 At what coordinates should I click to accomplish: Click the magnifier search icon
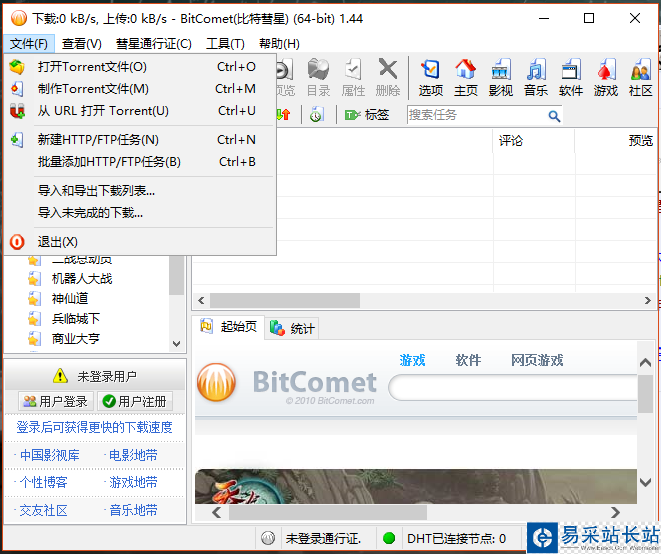click(554, 116)
